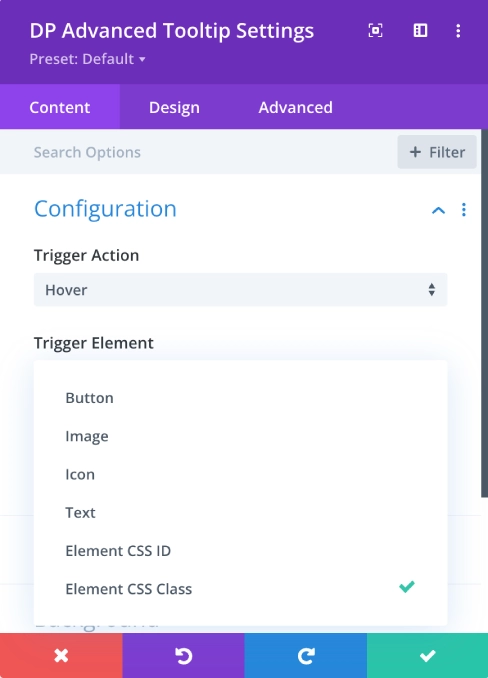This screenshot has height=678, width=488.
Task: Toggle the sidebar snap layout icon
Action: point(420,31)
